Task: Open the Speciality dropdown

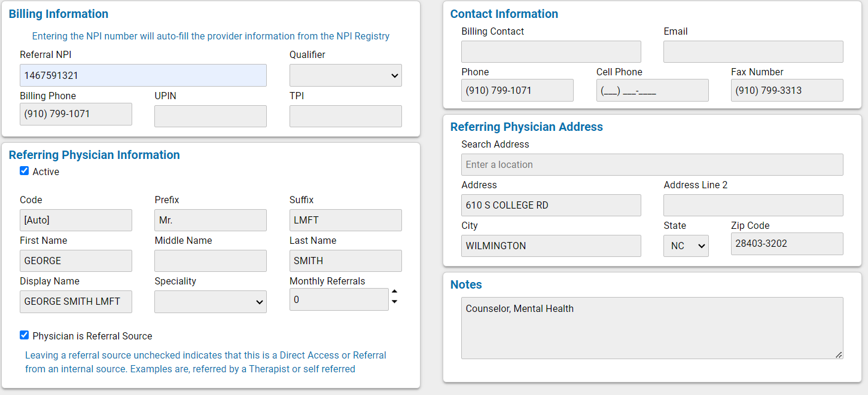Action: 210,302
